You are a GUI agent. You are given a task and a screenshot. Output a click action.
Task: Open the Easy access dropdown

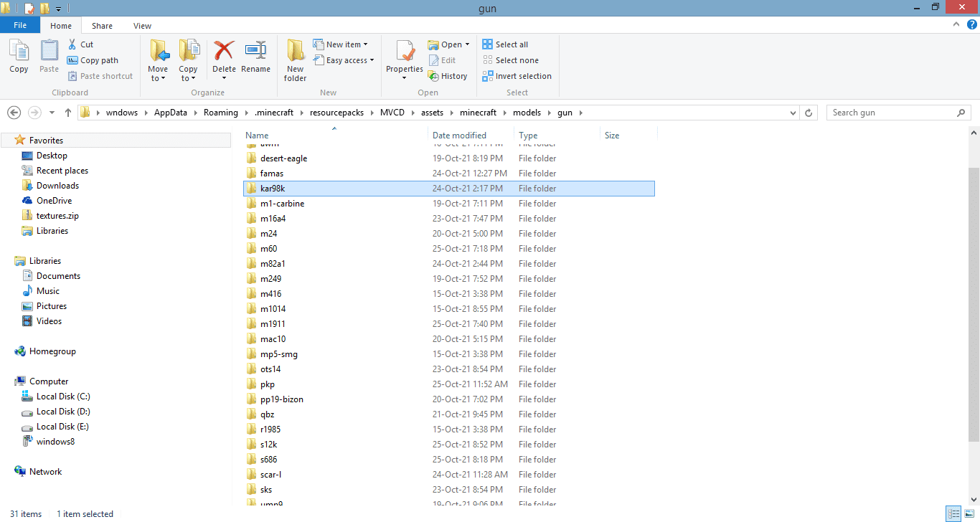344,60
